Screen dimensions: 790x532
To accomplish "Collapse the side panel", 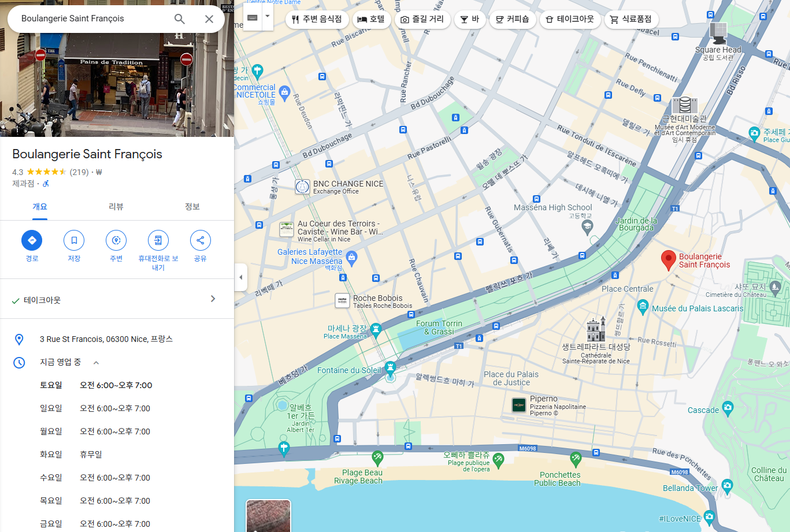I will (241, 277).
